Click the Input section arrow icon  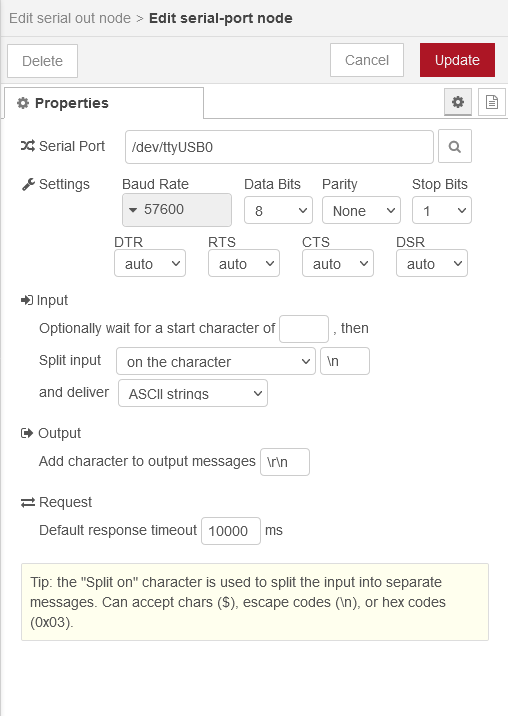click(27, 300)
